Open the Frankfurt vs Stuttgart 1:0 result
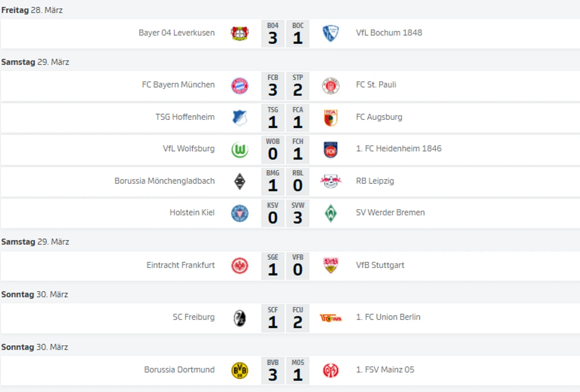This screenshot has height=392, width=580. pos(285,266)
